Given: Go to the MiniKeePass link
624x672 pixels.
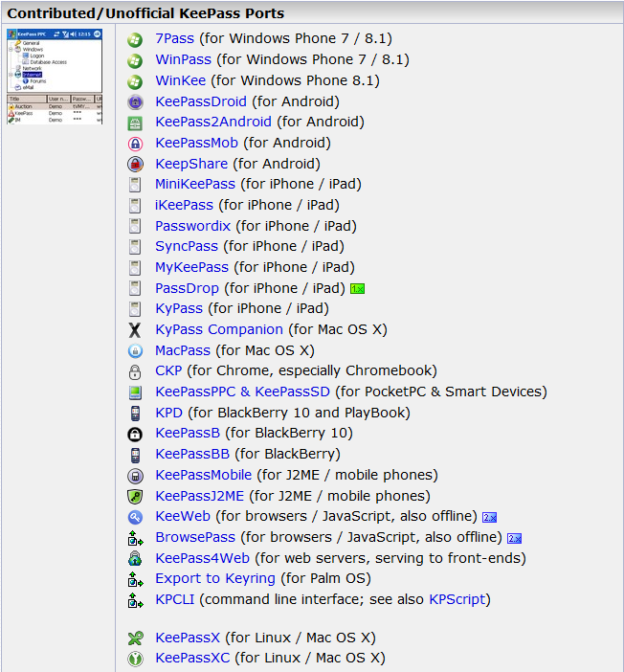Looking at the screenshot, I should click(x=195, y=184).
